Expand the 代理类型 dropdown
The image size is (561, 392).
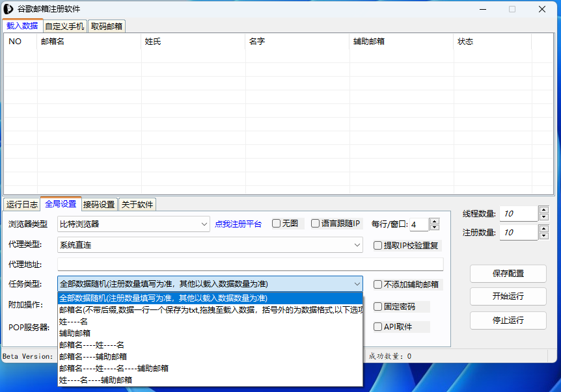click(x=210, y=245)
